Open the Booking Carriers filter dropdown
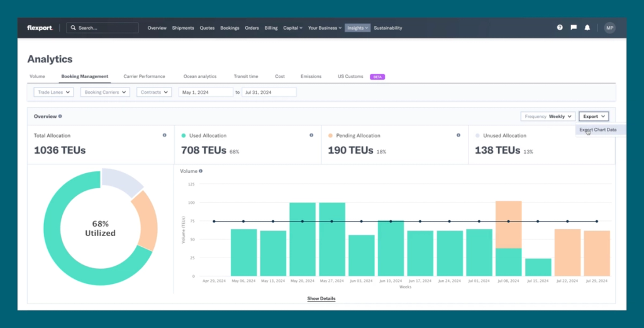Image resolution: width=644 pixels, height=328 pixels. (105, 93)
